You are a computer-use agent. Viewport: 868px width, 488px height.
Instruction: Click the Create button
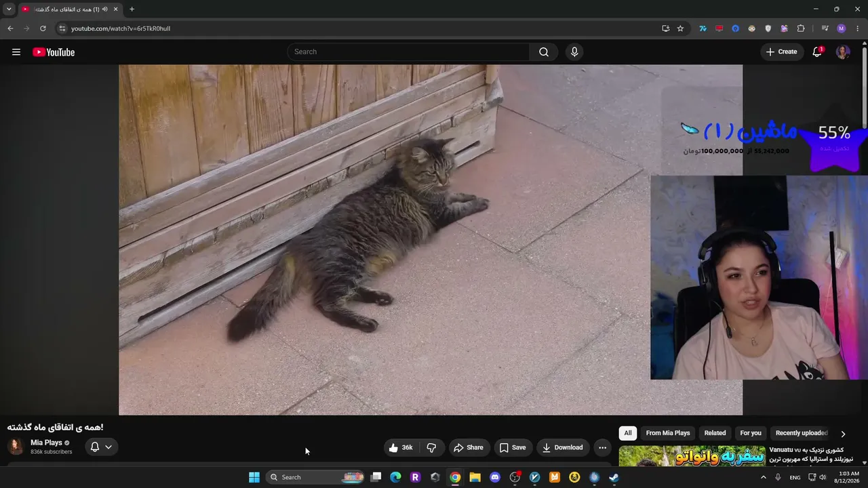pyautogui.click(x=782, y=52)
